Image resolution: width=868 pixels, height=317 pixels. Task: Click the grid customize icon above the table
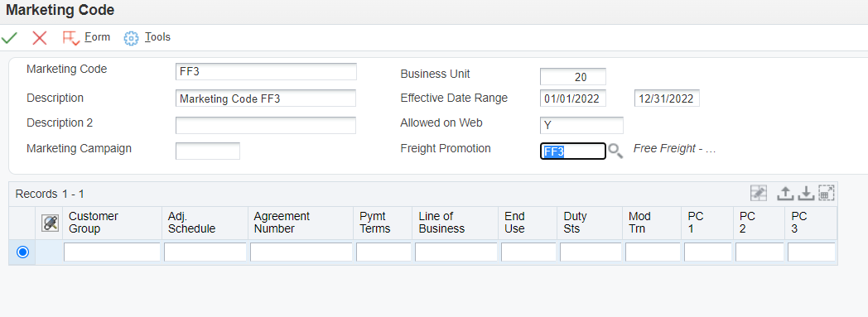tap(759, 193)
